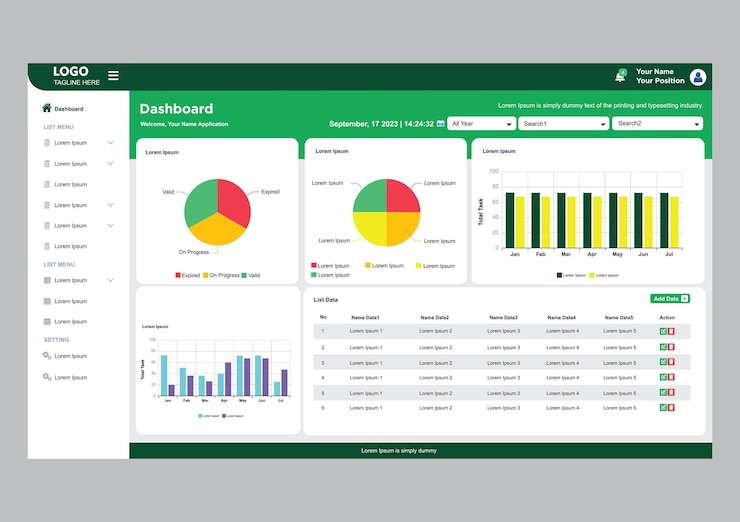Click the date and time text
The image size is (740, 522).
tap(381, 124)
